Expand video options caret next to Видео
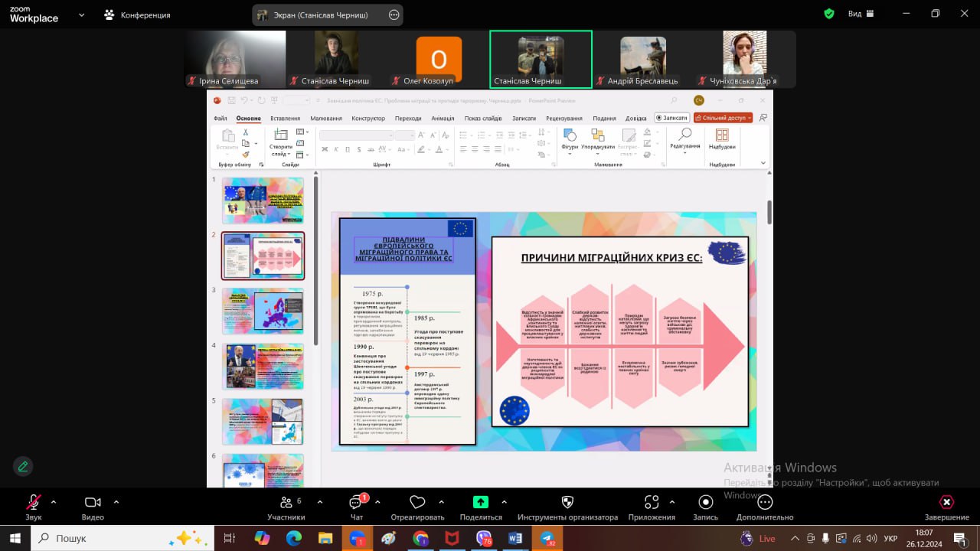 [x=116, y=502]
